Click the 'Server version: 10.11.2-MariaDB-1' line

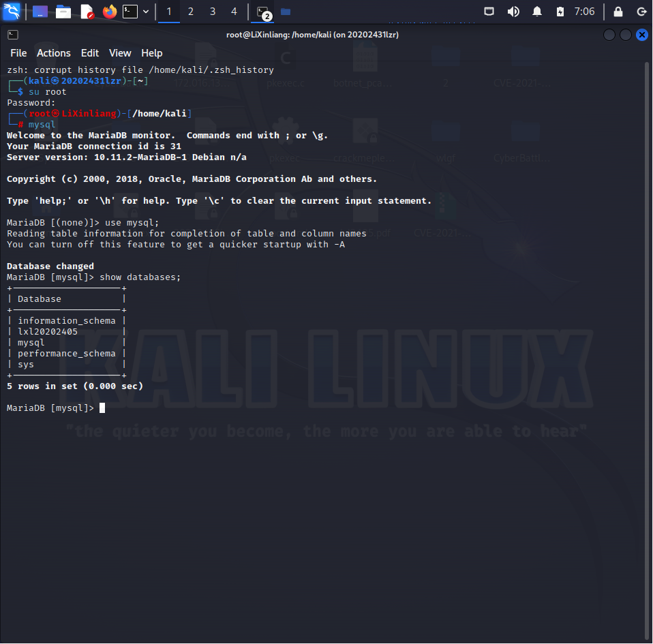tap(127, 157)
